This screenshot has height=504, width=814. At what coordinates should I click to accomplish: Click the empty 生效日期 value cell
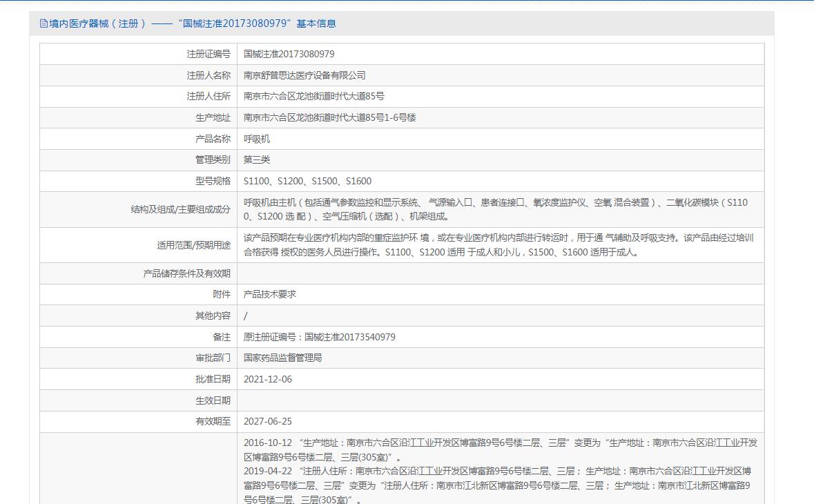[x=500, y=400]
